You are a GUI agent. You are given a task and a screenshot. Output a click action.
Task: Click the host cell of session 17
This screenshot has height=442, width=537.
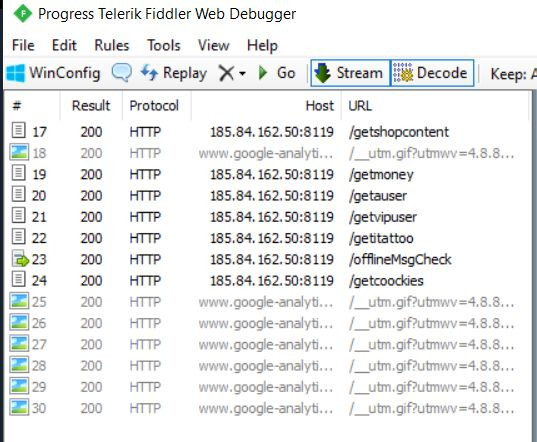click(x=272, y=132)
